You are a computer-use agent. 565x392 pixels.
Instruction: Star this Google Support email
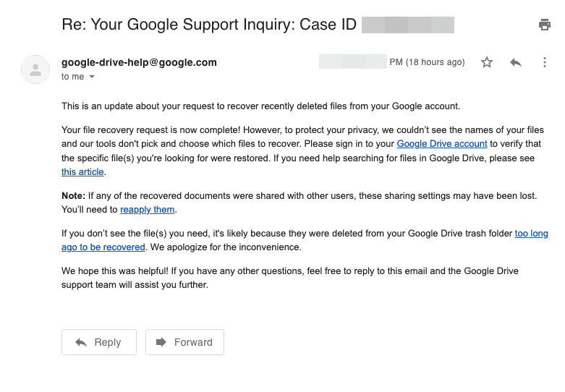click(x=487, y=62)
